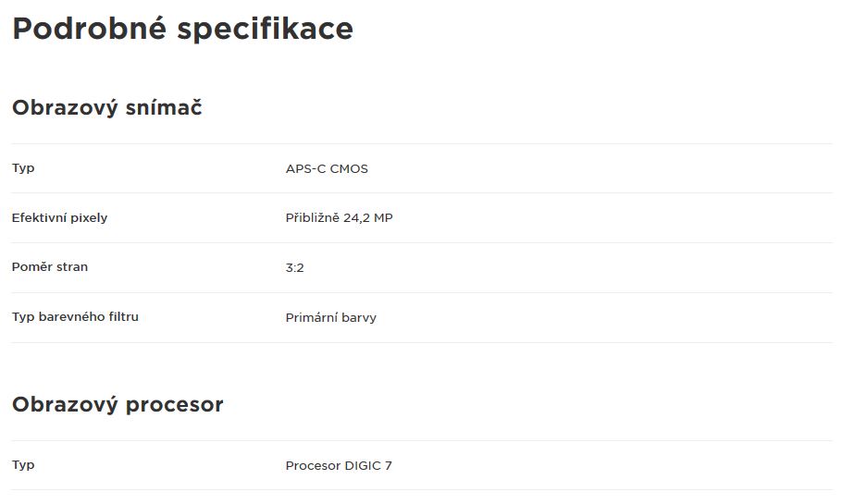Click the CMOS text in sensor type

click(x=349, y=168)
